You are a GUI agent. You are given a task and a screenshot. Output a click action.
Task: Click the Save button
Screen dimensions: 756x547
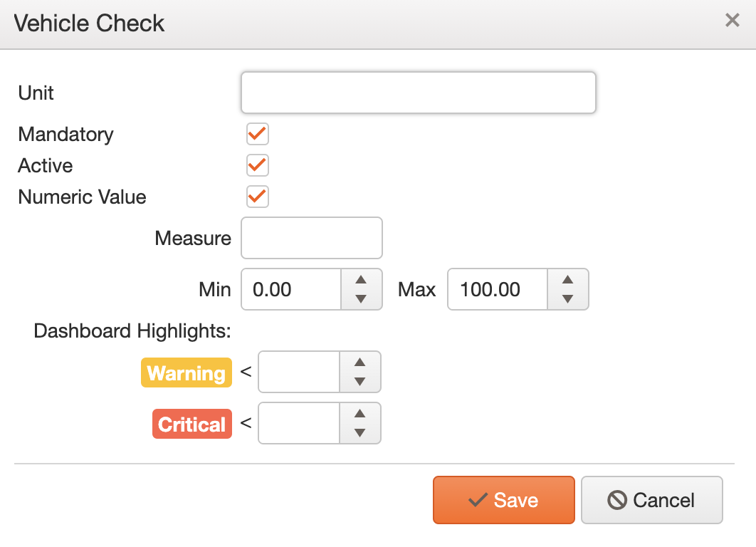[x=504, y=500]
